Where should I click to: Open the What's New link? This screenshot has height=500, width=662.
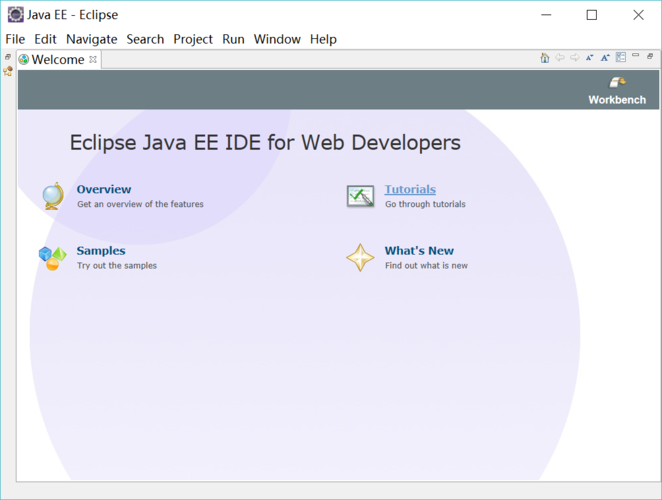click(419, 251)
